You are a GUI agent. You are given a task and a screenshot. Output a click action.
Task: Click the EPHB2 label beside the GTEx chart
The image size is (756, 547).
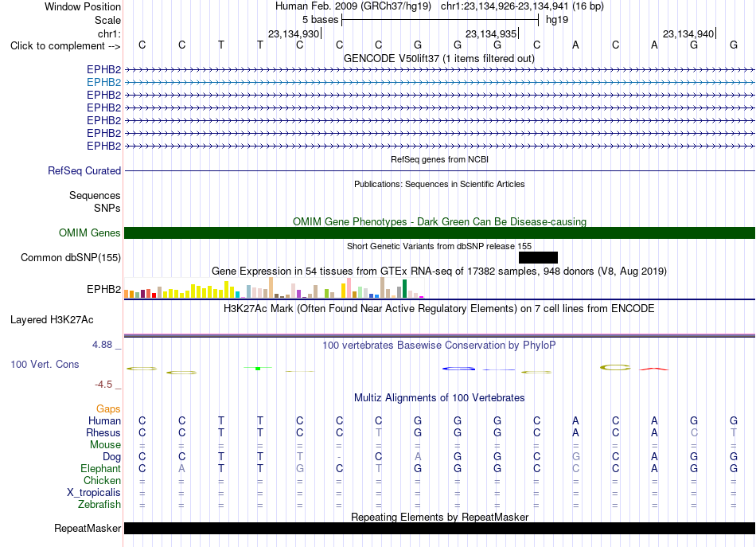(103, 289)
